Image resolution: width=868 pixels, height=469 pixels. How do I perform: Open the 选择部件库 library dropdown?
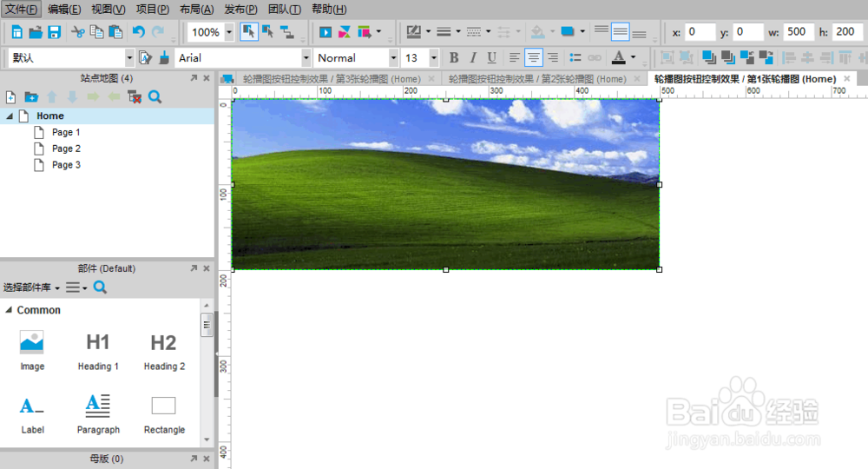(31, 287)
